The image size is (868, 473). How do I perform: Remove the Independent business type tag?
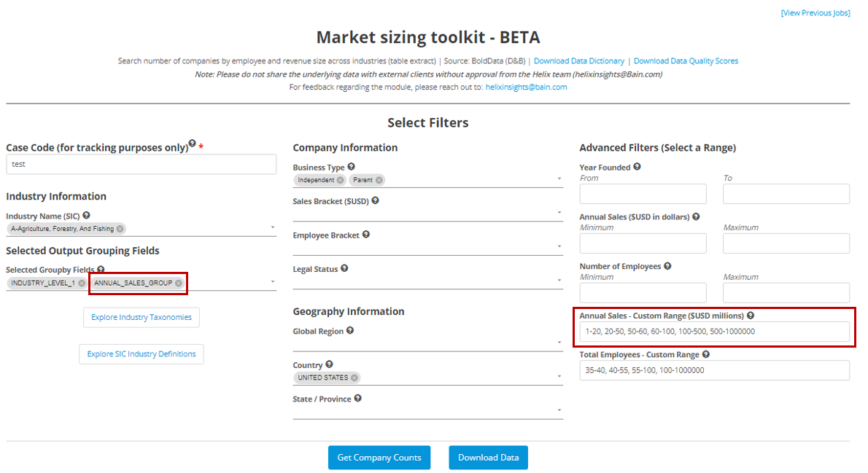click(x=341, y=180)
